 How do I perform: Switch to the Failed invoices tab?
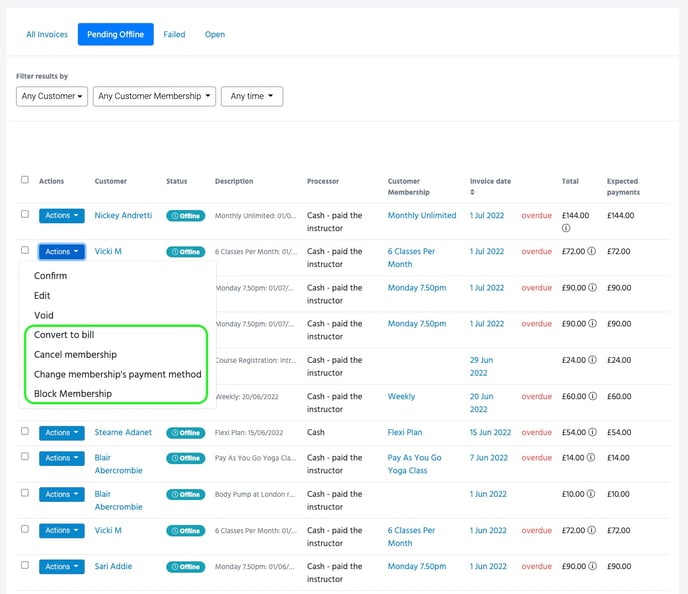(x=174, y=35)
